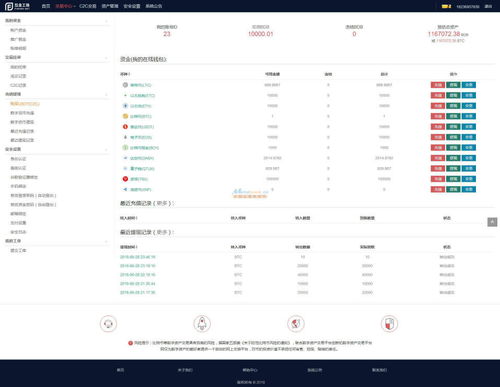The image size is (500, 387).
Task: Collapse the second sidebar section chevron
Action: point(107,58)
